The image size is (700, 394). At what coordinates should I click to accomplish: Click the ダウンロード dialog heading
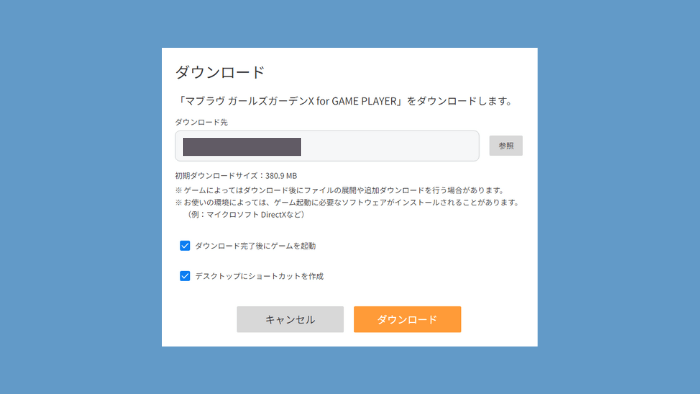tap(220, 72)
